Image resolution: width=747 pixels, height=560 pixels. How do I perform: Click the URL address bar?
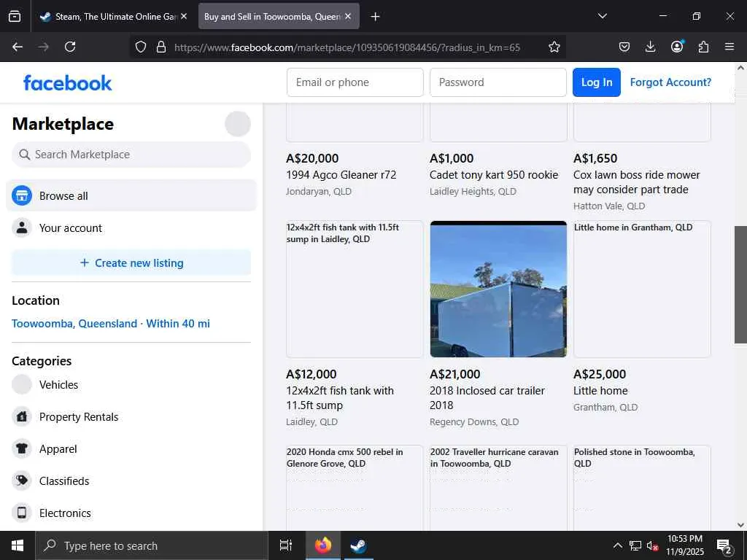(347, 47)
